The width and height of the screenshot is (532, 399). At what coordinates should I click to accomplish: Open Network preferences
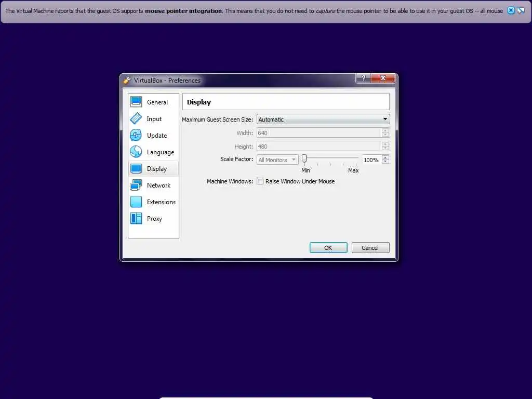click(x=153, y=185)
